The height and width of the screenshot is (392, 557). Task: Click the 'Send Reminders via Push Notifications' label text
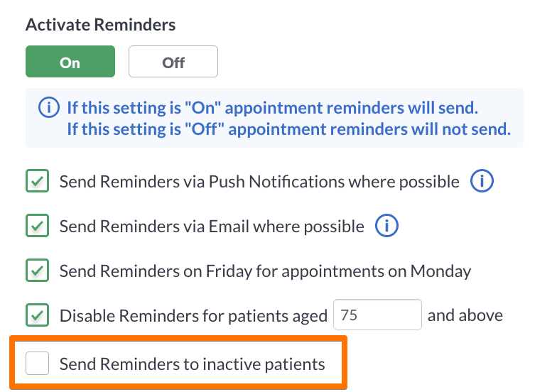pyautogui.click(x=259, y=182)
